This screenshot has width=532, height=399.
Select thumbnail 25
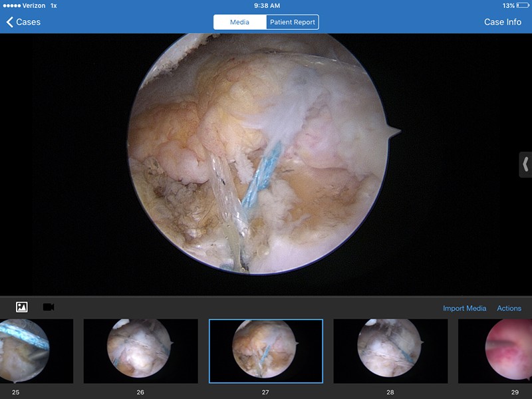tap(36, 351)
